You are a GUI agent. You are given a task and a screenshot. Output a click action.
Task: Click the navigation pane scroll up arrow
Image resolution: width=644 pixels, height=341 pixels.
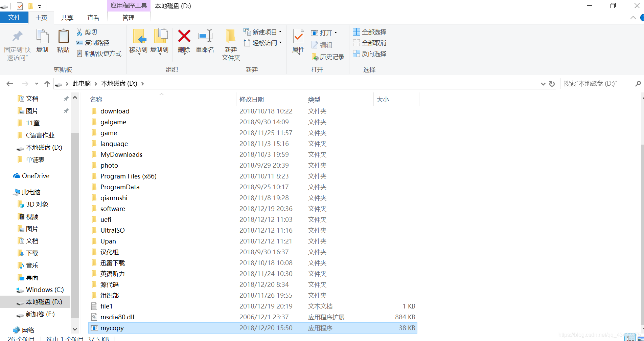point(75,98)
